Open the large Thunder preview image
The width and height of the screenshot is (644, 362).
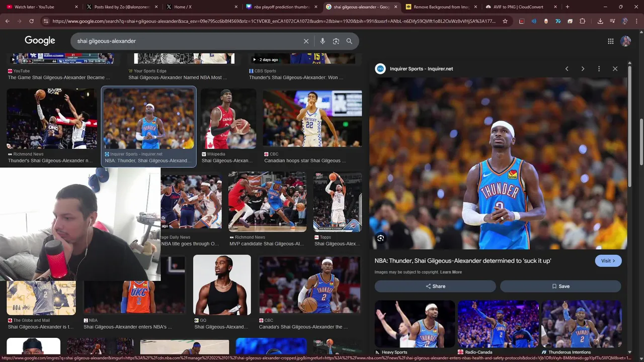498,163
